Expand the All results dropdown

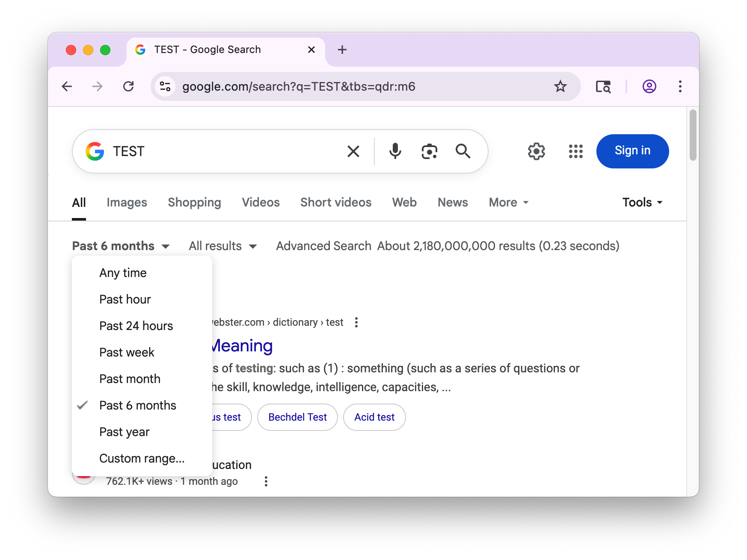222,246
